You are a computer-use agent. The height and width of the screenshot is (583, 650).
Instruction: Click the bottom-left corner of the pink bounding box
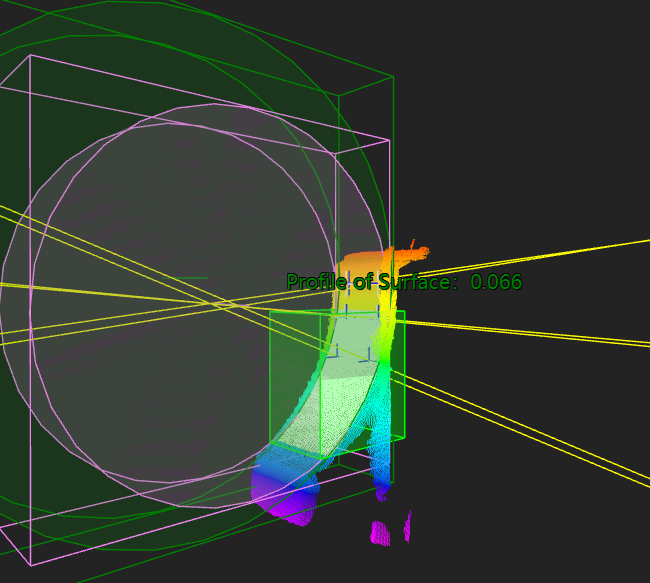point(31,565)
